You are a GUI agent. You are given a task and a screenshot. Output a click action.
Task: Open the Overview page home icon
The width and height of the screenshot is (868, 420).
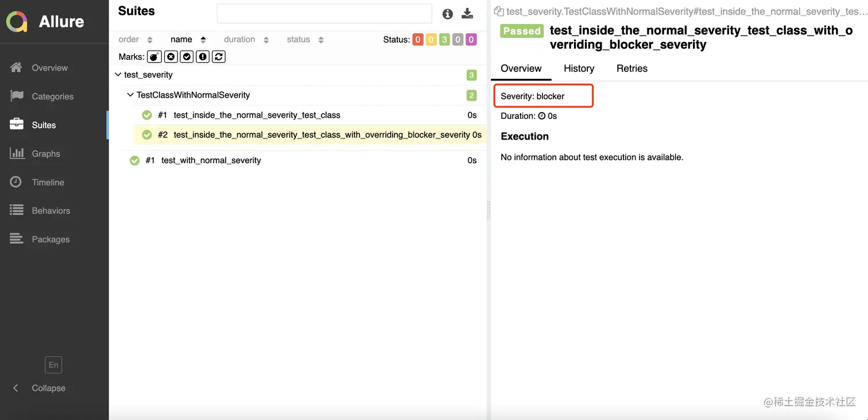[x=17, y=67]
